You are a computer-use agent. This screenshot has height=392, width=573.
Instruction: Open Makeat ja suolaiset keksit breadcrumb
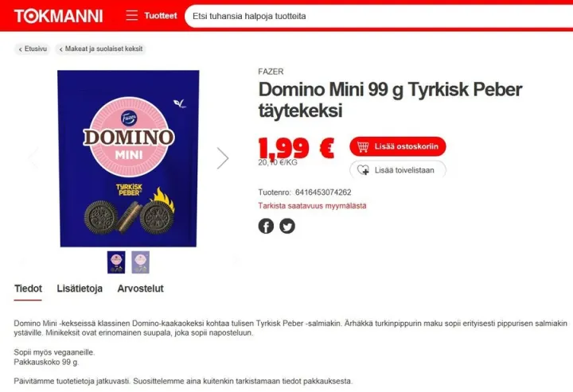(x=101, y=49)
